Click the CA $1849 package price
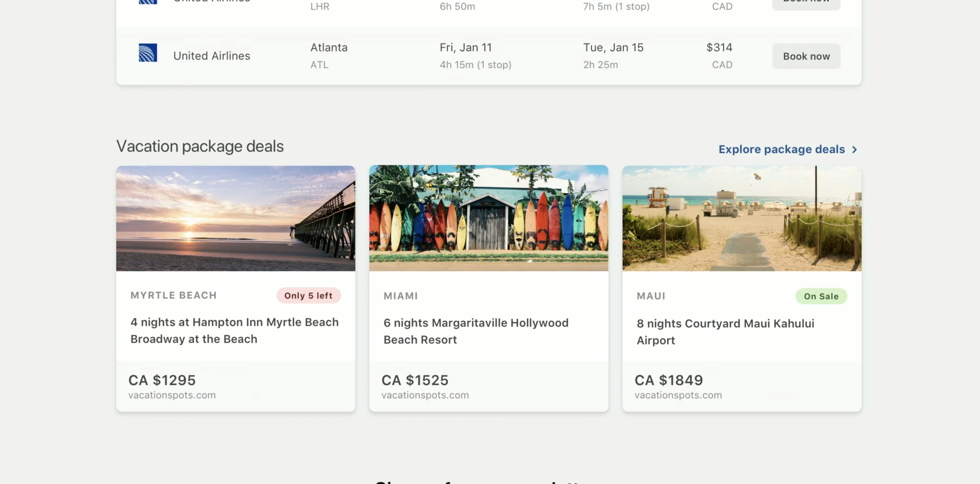This screenshot has height=484, width=980. tap(669, 380)
